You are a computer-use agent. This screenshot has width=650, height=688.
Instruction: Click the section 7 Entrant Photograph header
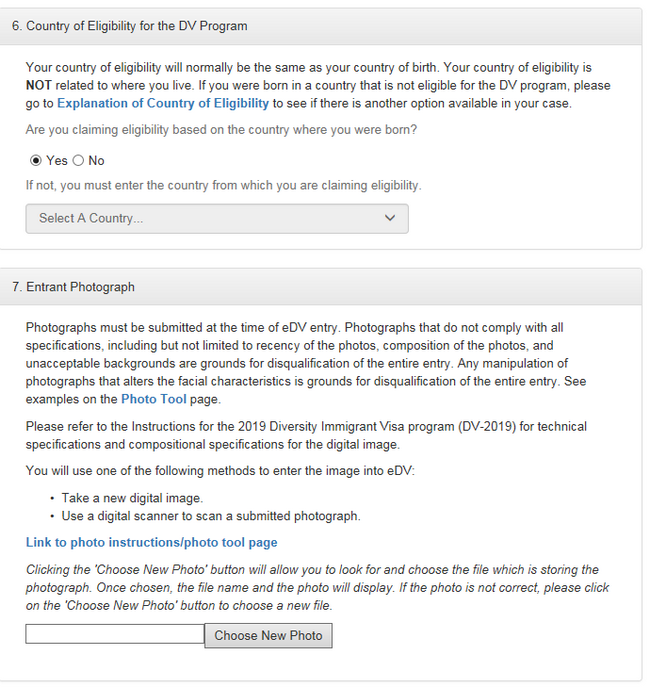pos(73,287)
